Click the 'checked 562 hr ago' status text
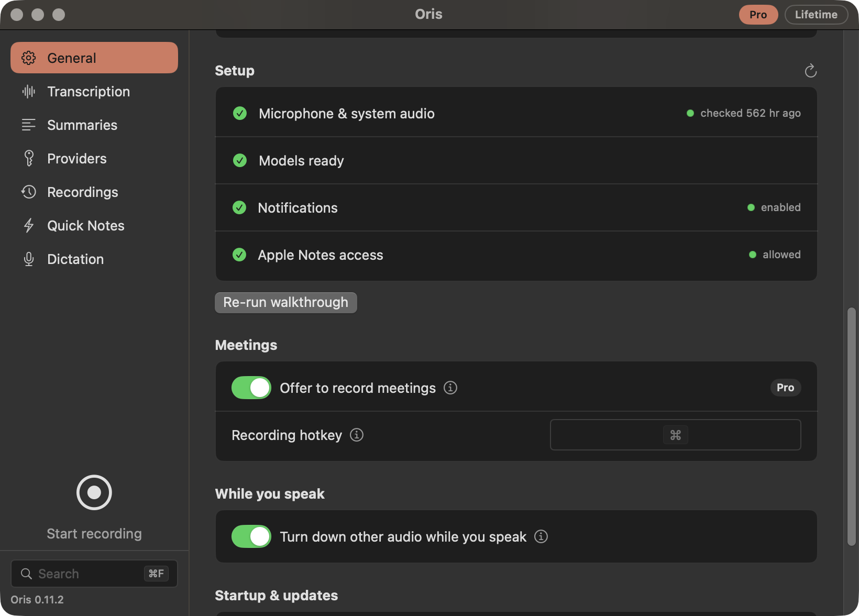This screenshot has height=616, width=859. coord(751,113)
